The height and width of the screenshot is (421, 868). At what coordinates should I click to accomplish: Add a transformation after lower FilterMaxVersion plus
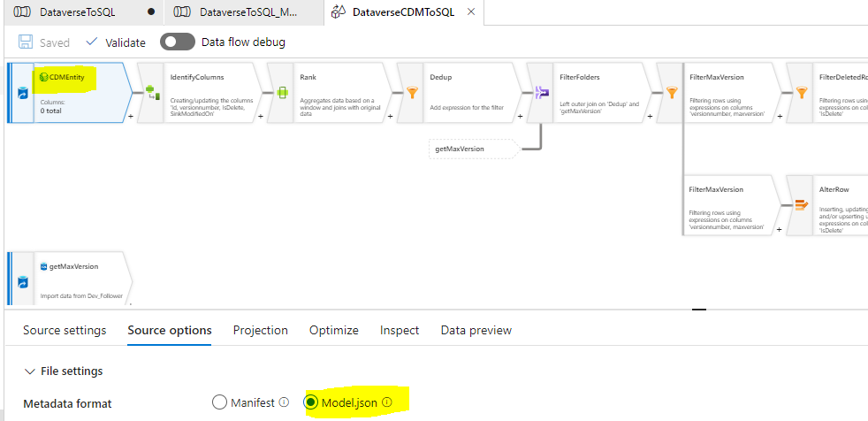(x=780, y=229)
